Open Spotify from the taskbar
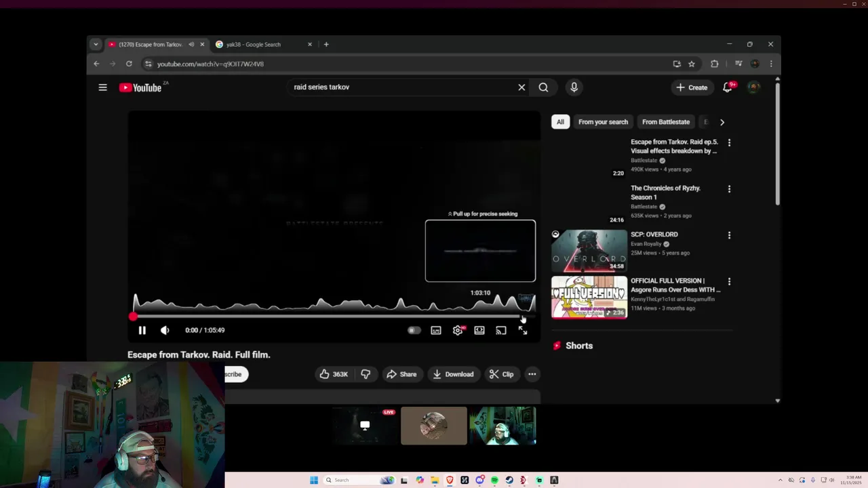 point(494,480)
